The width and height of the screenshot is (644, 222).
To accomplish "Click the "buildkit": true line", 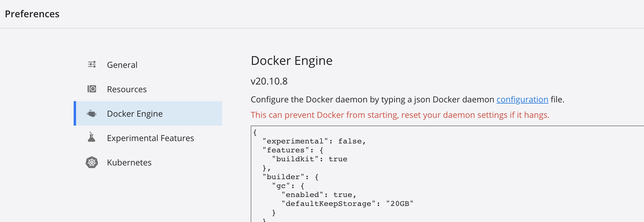I will (x=310, y=159).
